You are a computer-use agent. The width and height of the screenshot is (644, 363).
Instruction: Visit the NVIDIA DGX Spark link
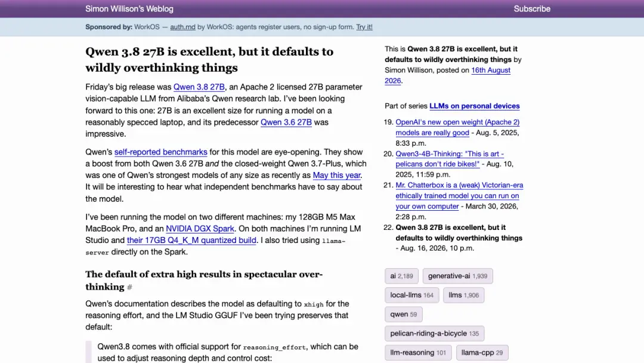coord(200,229)
